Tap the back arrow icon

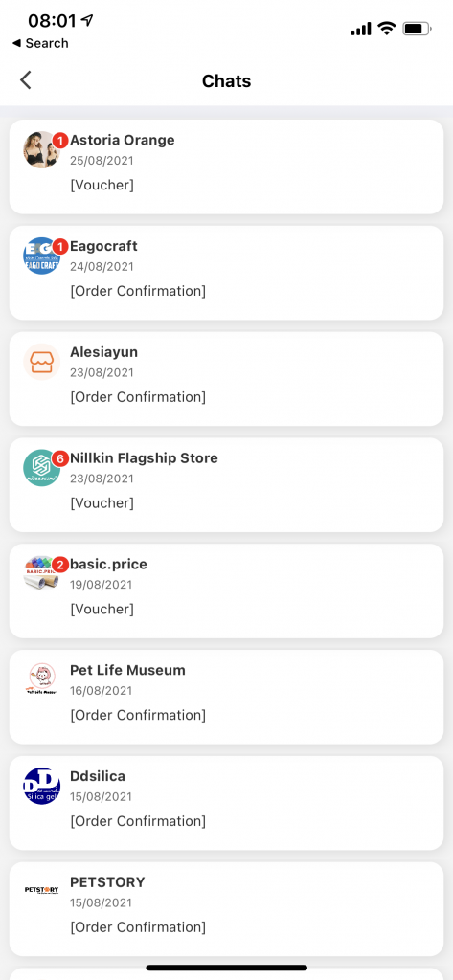pos(26,80)
